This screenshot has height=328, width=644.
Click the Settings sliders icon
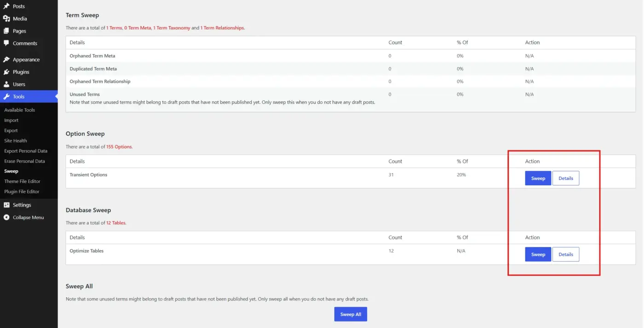6,205
